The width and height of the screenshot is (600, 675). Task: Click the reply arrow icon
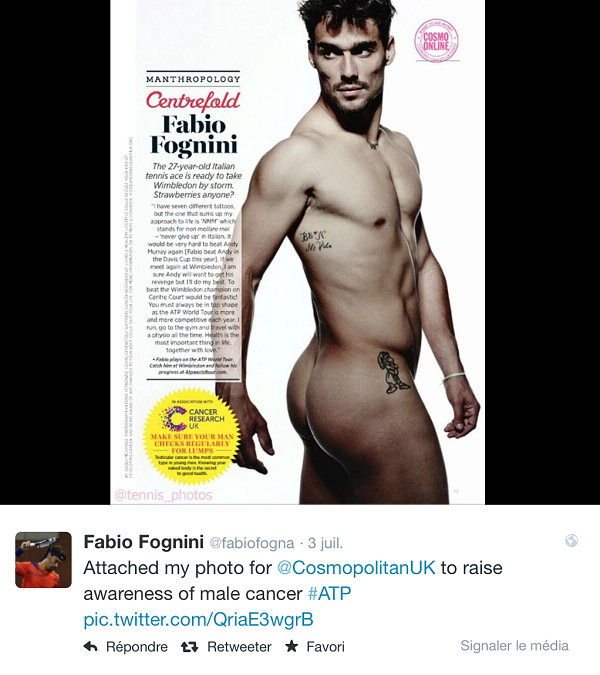(90, 646)
